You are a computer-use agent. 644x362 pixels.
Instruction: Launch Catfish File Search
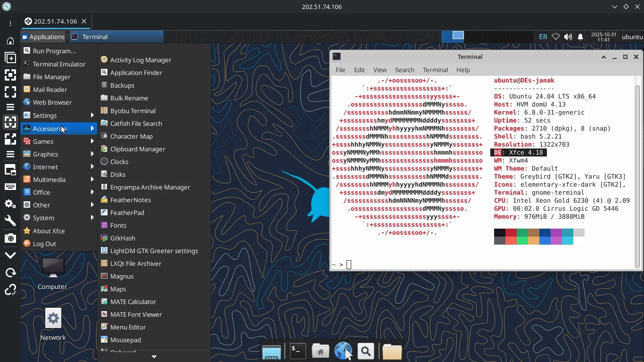pos(136,123)
